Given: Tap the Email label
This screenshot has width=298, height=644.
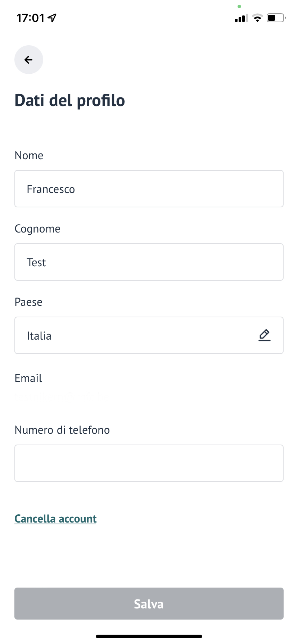Looking at the screenshot, I should (x=28, y=378).
